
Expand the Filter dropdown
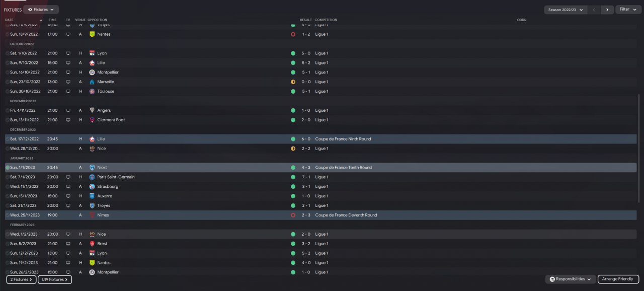628,10
